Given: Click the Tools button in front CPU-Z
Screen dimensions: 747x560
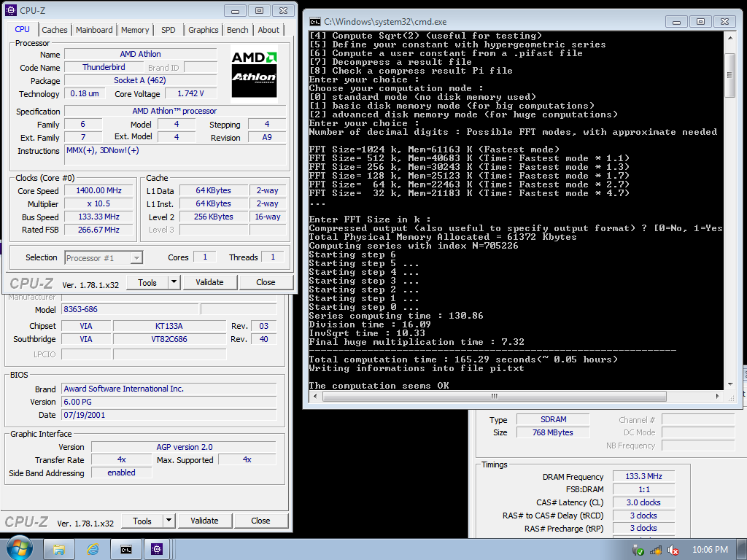Looking at the screenshot, I should click(x=147, y=282).
